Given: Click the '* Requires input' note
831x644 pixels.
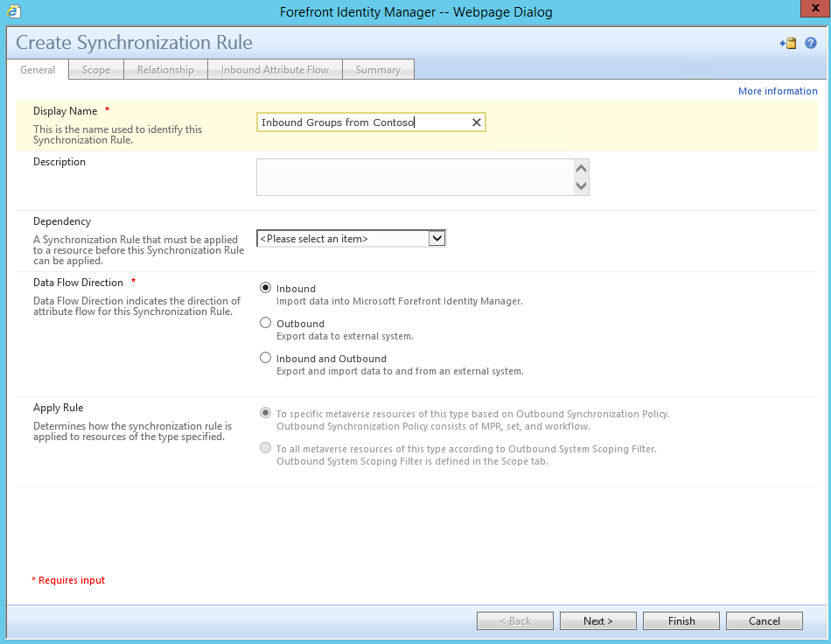Looking at the screenshot, I should tap(68, 580).
